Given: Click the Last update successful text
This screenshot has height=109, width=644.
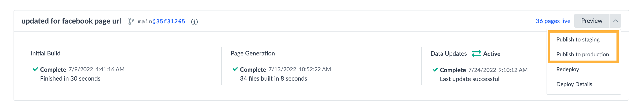Looking at the screenshot, I should click(x=469, y=79).
